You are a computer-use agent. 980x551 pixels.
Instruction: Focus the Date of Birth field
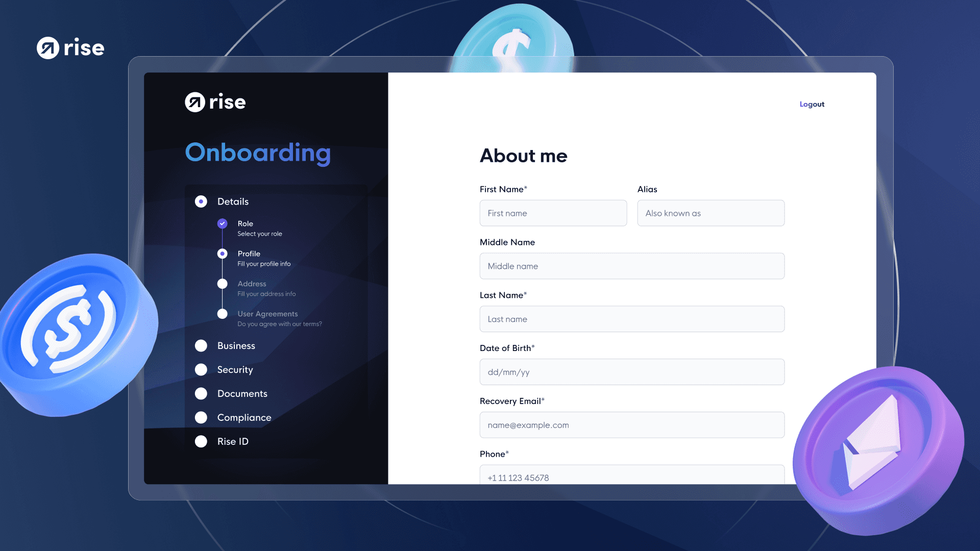click(x=632, y=372)
